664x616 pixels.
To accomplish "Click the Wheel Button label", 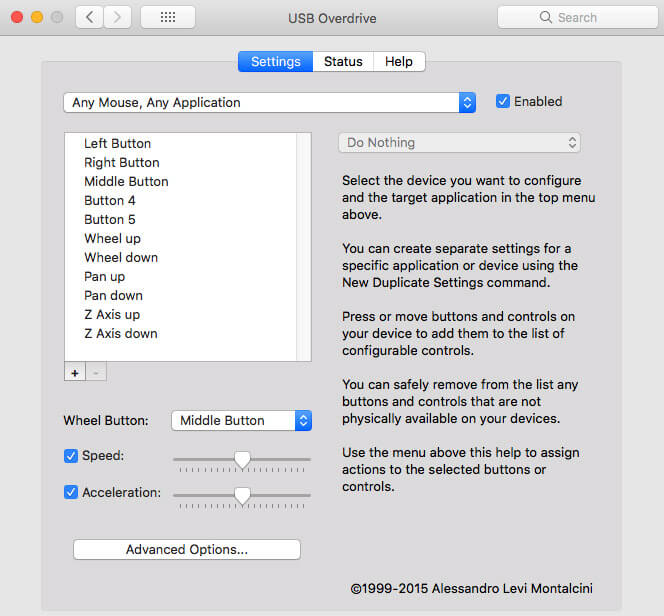I will pos(106,421).
